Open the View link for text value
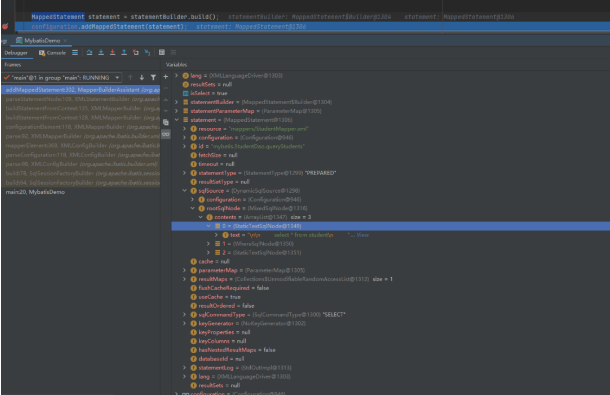Image resolution: width=610 pixels, height=395 pixels. point(363,235)
